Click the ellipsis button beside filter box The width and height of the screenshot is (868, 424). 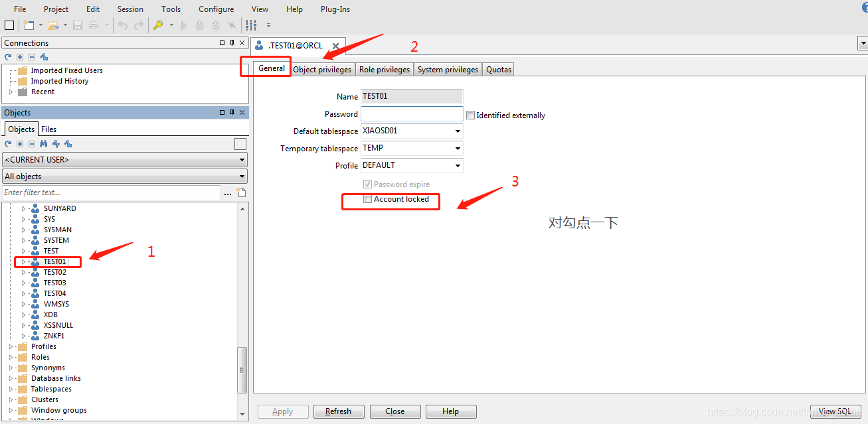pos(228,193)
